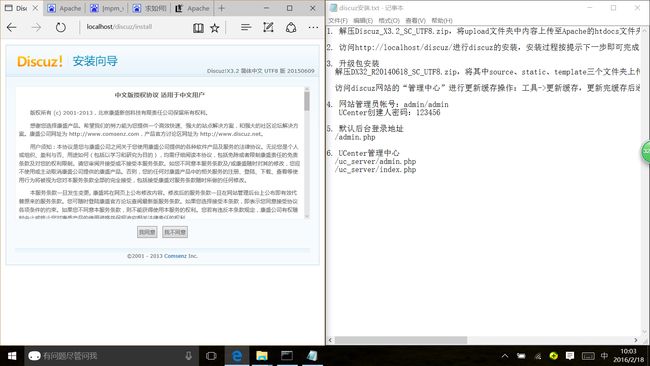Viewport: 650px width, 366px height.
Task: Open the touch keyboard tray icon
Action: (x=588, y=356)
